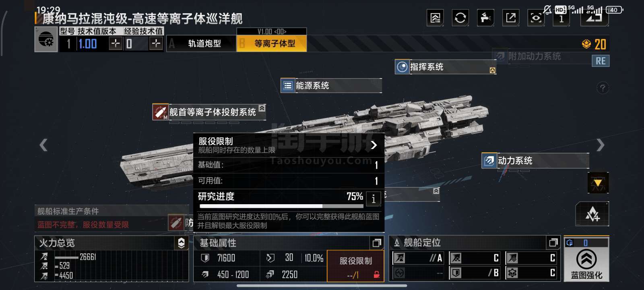Expand the 基础属性 panel window
Image resolution: width=644 pixels, height=290 pixels.
(377, 243)
